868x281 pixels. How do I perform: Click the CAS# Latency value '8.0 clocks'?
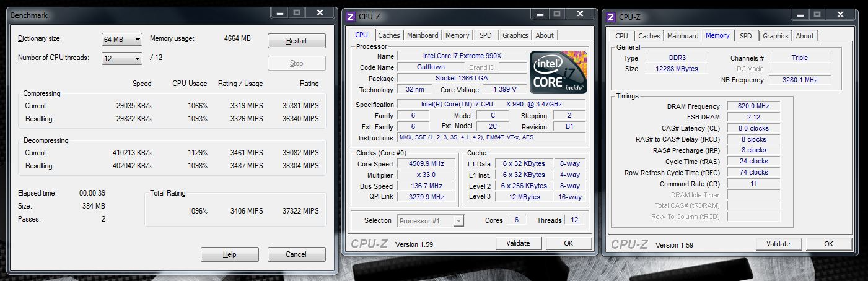point(753,128)
